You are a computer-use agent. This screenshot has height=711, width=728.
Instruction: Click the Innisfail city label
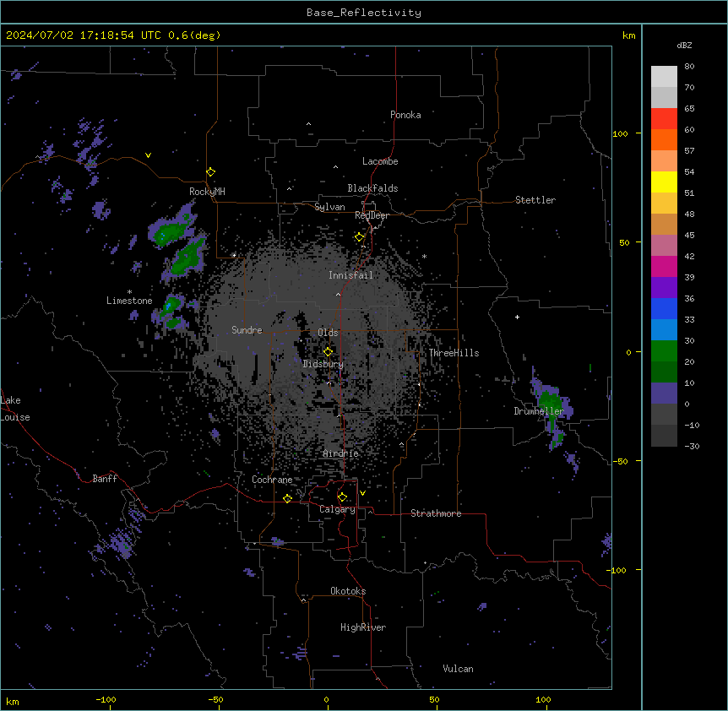click(x=350, y=275)
